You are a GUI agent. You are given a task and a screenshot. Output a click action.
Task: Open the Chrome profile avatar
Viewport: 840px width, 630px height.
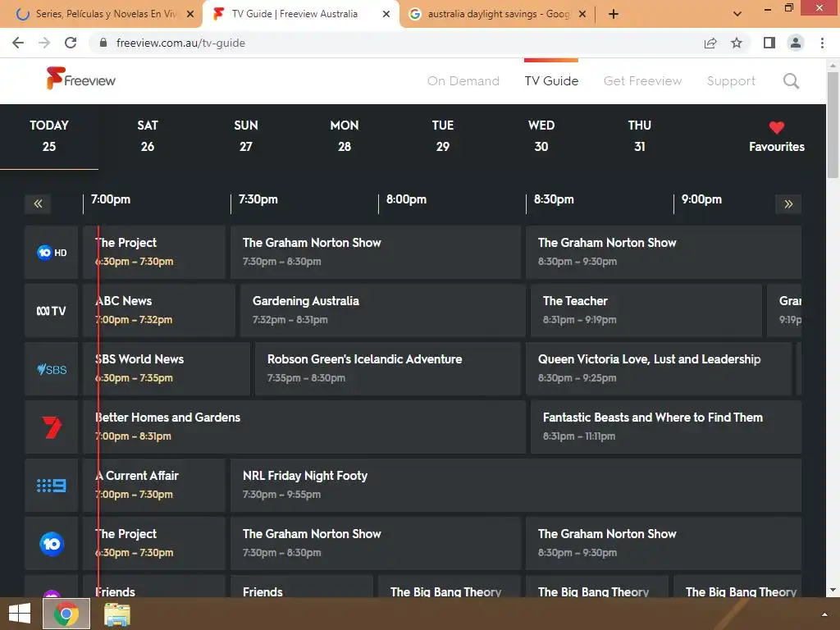point(796,43)
